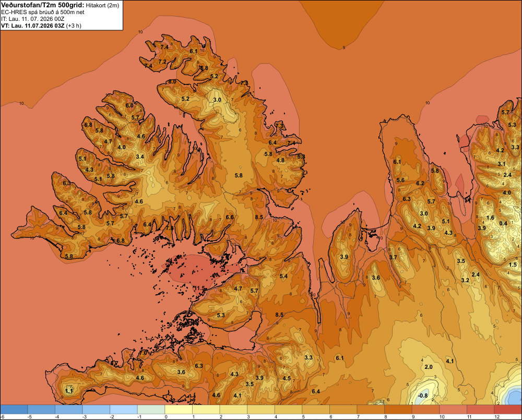This screenshot has height=420, width=522.
Task: Click the 3.7 temperature value on the map
Action: (393, 257)
